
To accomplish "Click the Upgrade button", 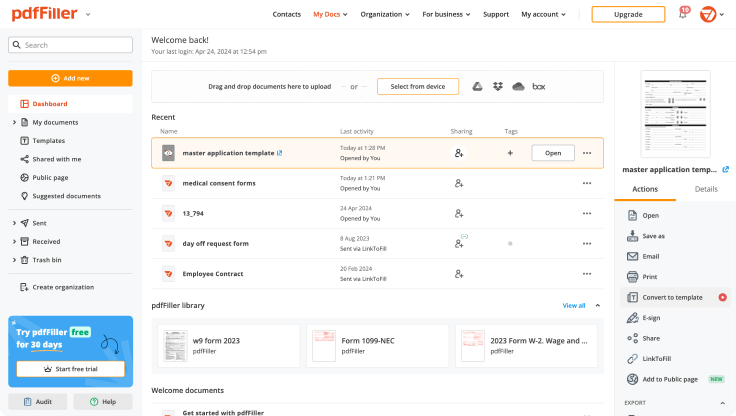I will [x=628, y=15].
